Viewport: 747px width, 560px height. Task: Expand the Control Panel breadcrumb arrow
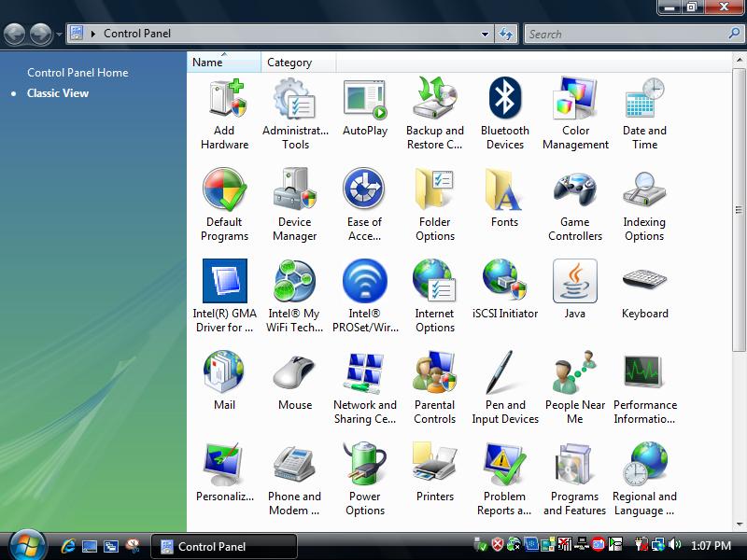[93, 35]
